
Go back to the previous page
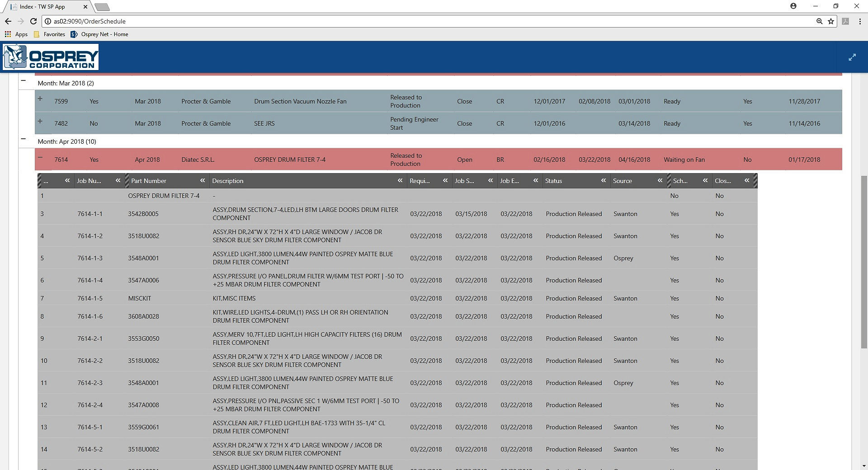[x=8, y=21]
